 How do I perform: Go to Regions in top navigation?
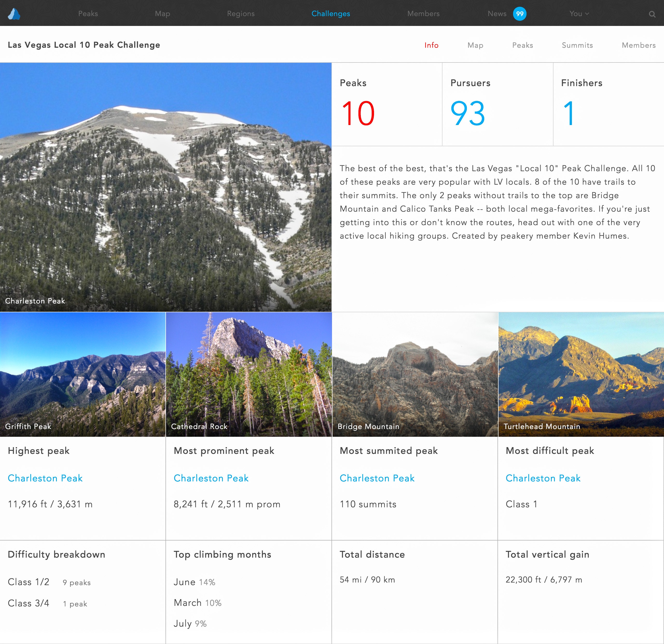[240, 13]
